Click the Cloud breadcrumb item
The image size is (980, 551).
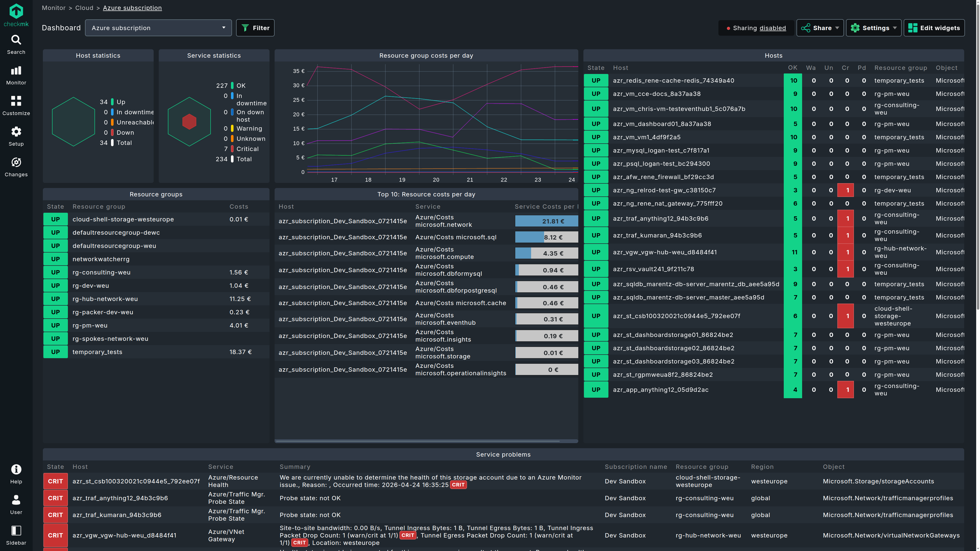coord(84,8)
